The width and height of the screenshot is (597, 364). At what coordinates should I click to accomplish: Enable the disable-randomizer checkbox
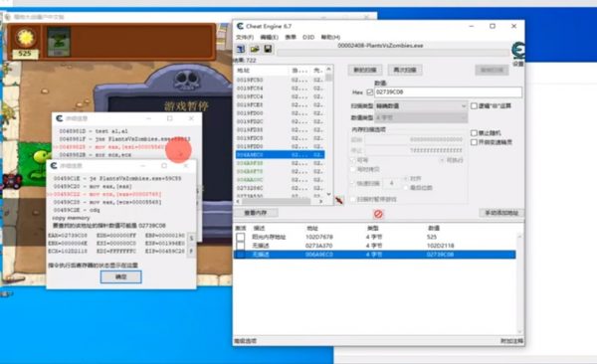click(474, 133)
